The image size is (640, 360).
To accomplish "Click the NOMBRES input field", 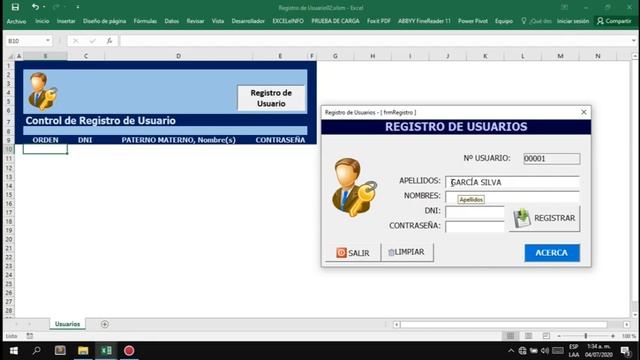I will 512,196.
